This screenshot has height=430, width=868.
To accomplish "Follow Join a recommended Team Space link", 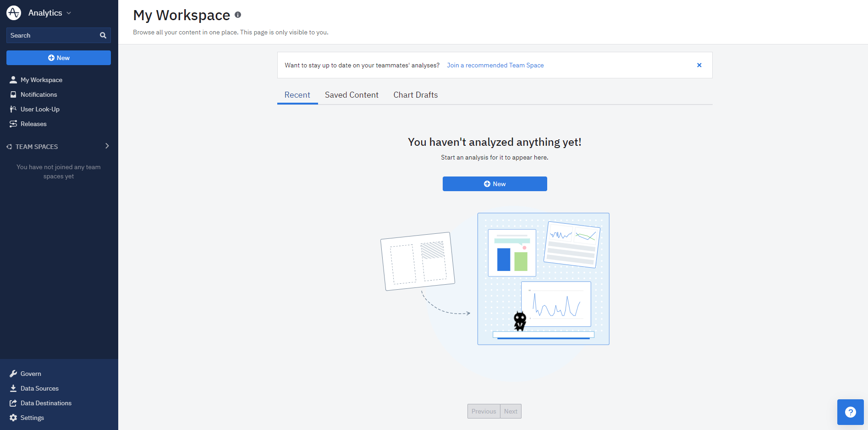I will pos(495,65).
